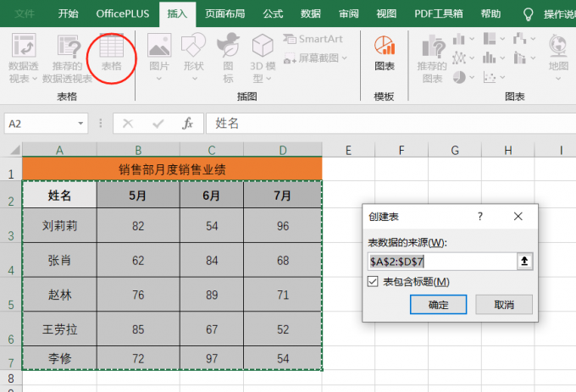The height and width of the screenshot is (392, 576).
Task: Click the fx insert function icon
Action: [x=187, y=124]
